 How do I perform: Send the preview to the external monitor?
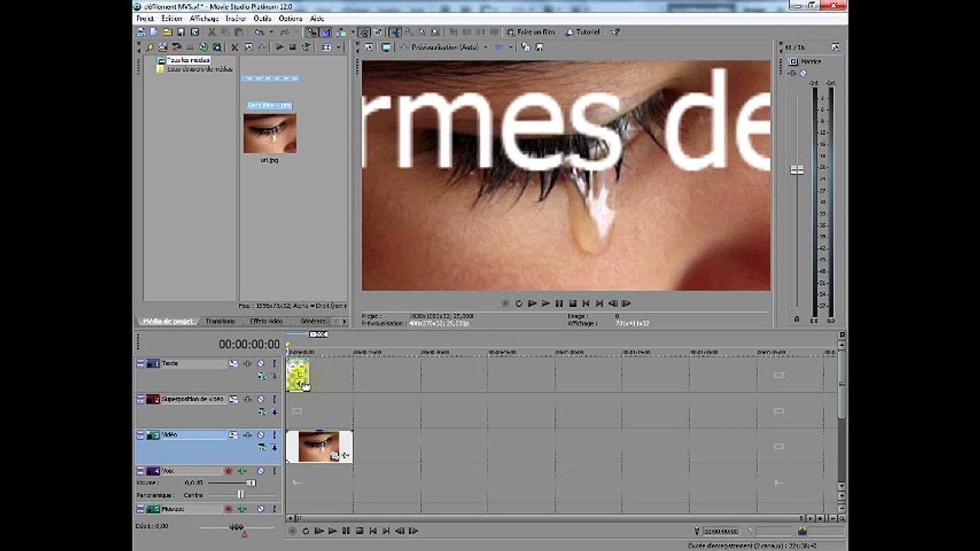386,47
